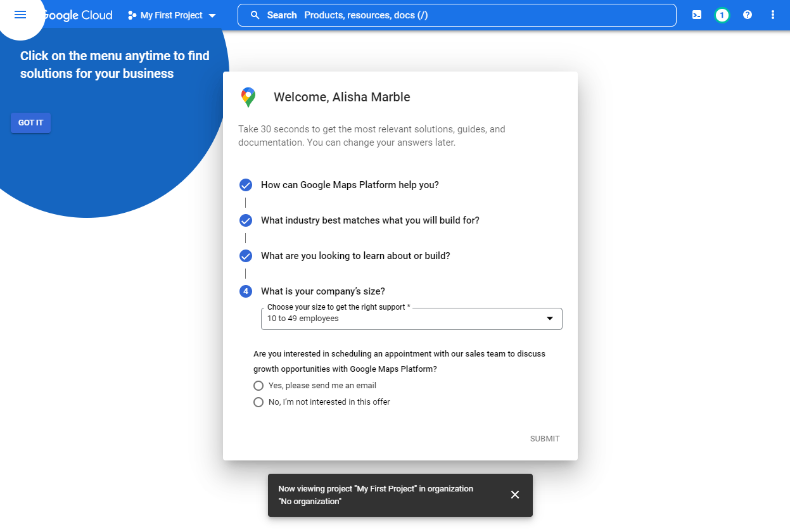Click checkmark beside industry question

246,220
